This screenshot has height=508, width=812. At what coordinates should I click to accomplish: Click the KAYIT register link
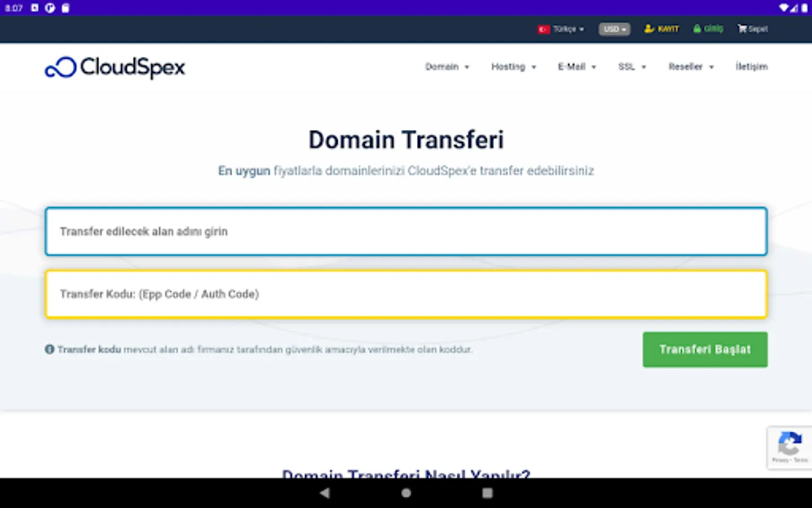(661, 29)
